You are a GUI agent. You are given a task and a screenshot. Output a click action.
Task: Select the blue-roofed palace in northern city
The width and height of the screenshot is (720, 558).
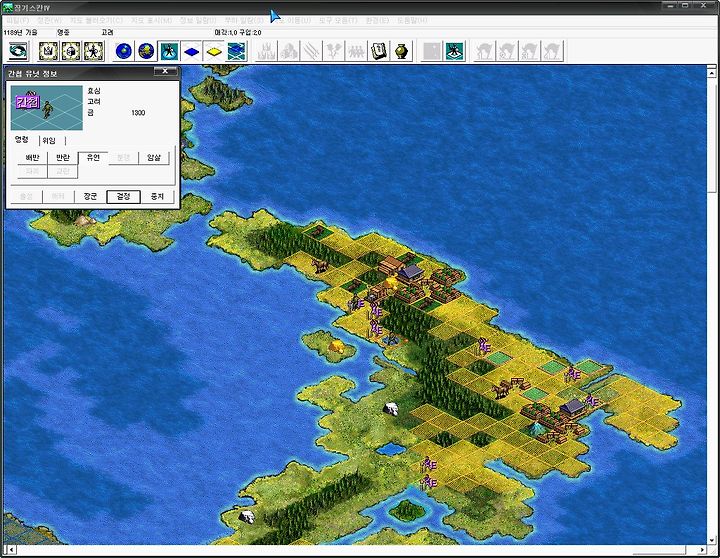[x=411, y=272]
